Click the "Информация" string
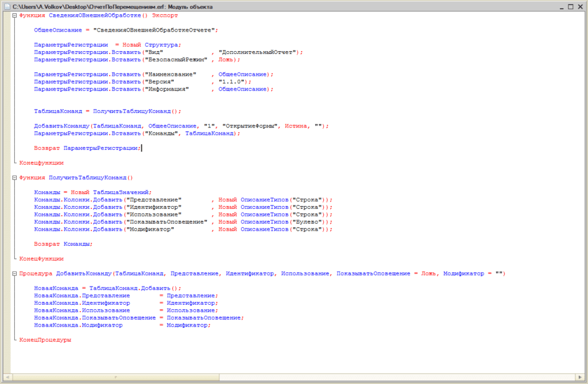The image size is (588, 384). tap(167, 89)
